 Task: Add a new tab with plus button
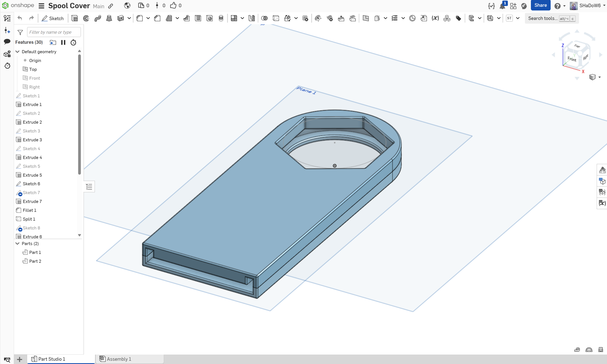click(20, 359)
